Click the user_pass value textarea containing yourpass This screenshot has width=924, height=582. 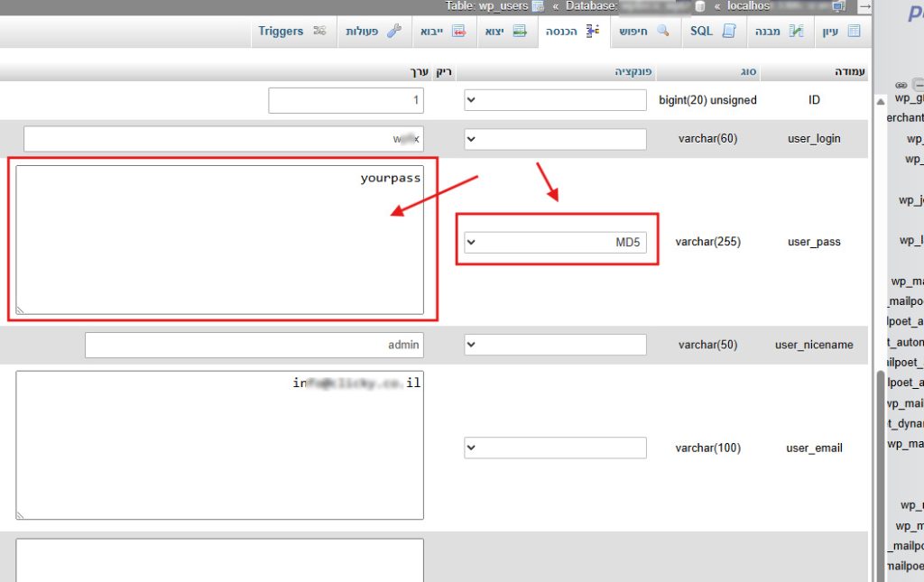pos(219,240)
